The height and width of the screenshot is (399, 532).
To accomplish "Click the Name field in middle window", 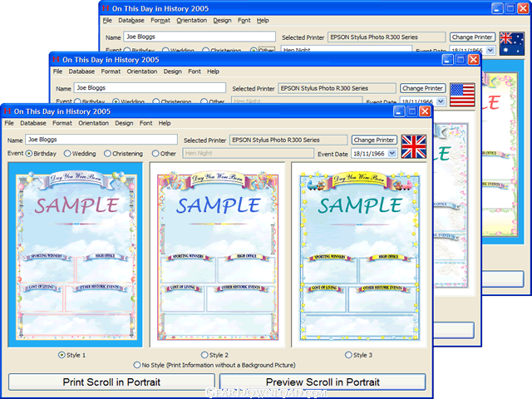I will (150, 88).
